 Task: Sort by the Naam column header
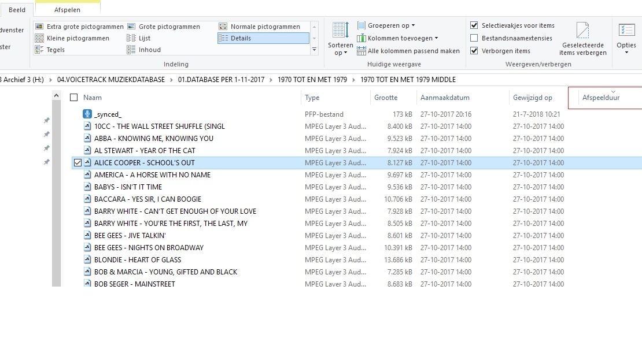point(93,97)
